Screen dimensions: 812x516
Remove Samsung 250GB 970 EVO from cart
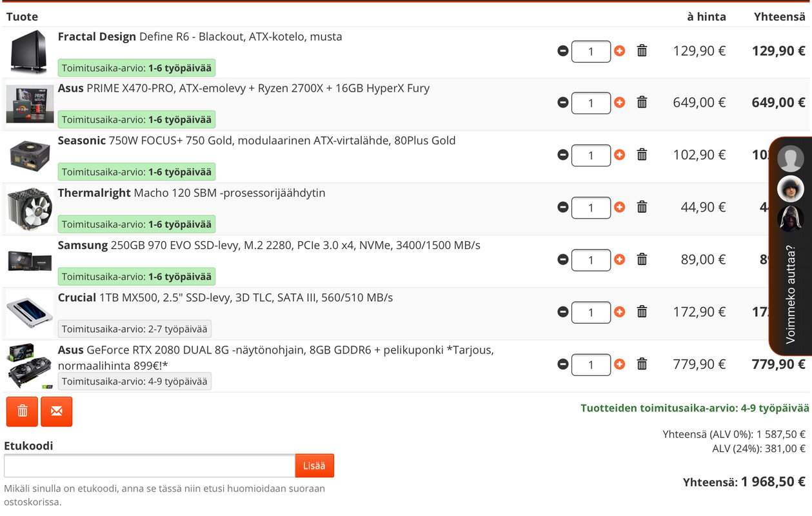642,259
